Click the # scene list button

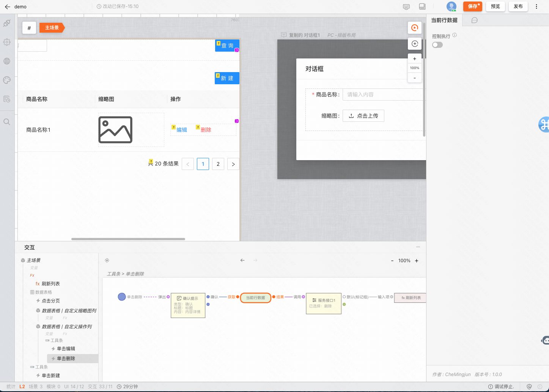click(29, 28)
